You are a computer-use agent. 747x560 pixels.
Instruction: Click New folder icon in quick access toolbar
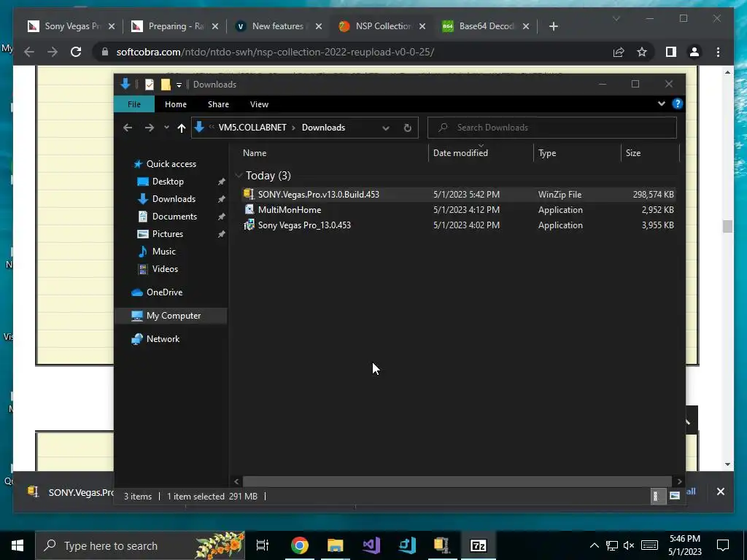pyautogui.click(x=166, y=85)
